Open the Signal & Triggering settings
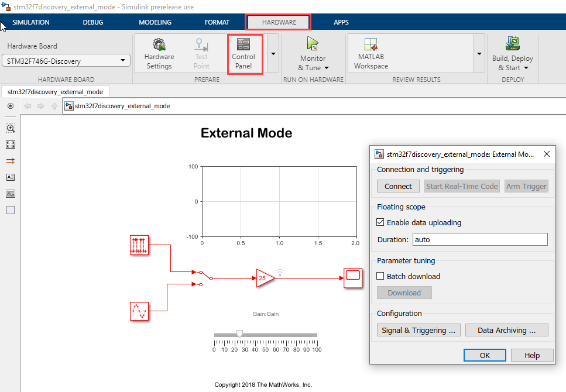Viewport: 566px width, 392px height. click(x=418, y=329)
